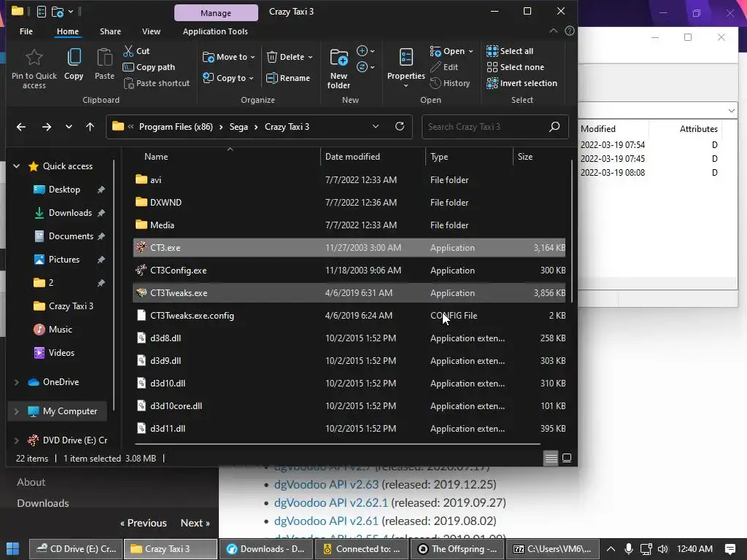Open address bar history dropdown
This screenshot has width=747, height=560.
(376, 127)
